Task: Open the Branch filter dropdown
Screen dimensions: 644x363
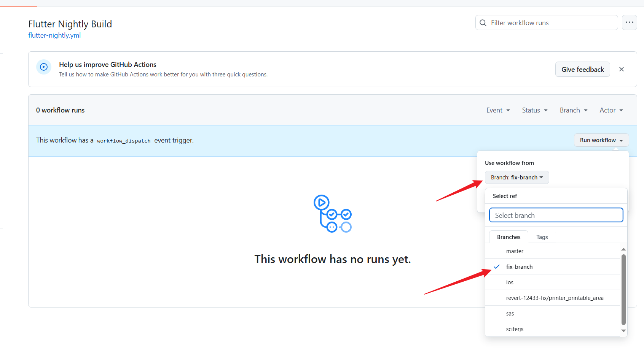Action: 574,110
